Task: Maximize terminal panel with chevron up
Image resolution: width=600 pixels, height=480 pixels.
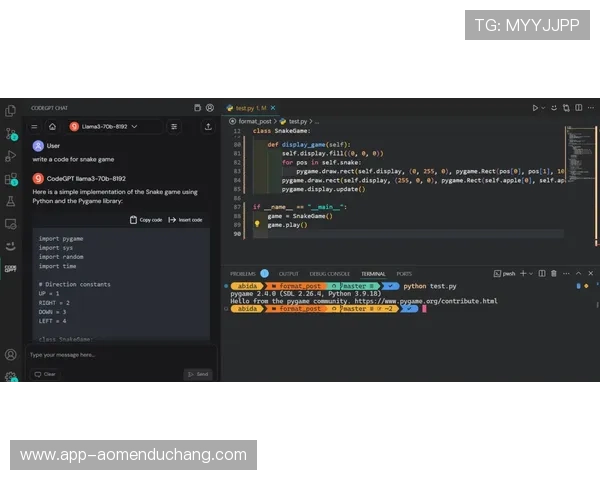Action: coord(579,273)
